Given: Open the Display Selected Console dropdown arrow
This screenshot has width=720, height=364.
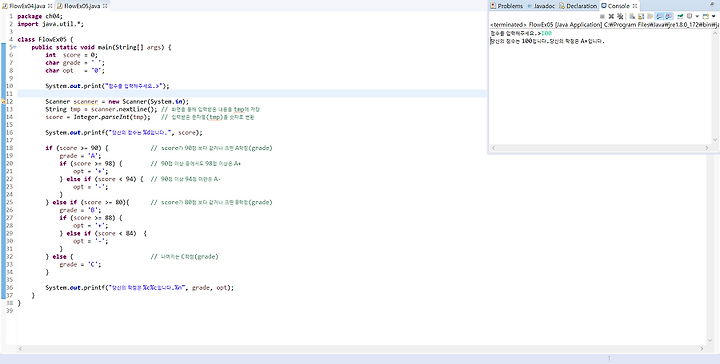Looking at the screenshot, I should click(698, 16).
